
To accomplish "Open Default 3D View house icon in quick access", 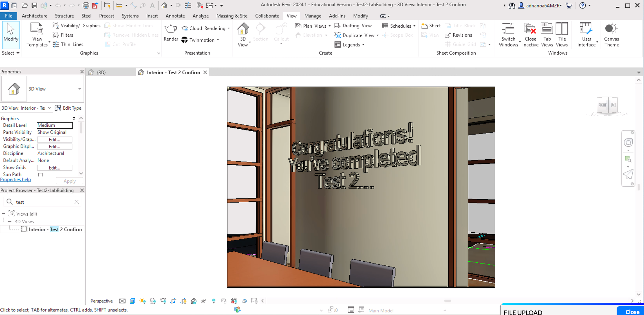I will [164, 5].
